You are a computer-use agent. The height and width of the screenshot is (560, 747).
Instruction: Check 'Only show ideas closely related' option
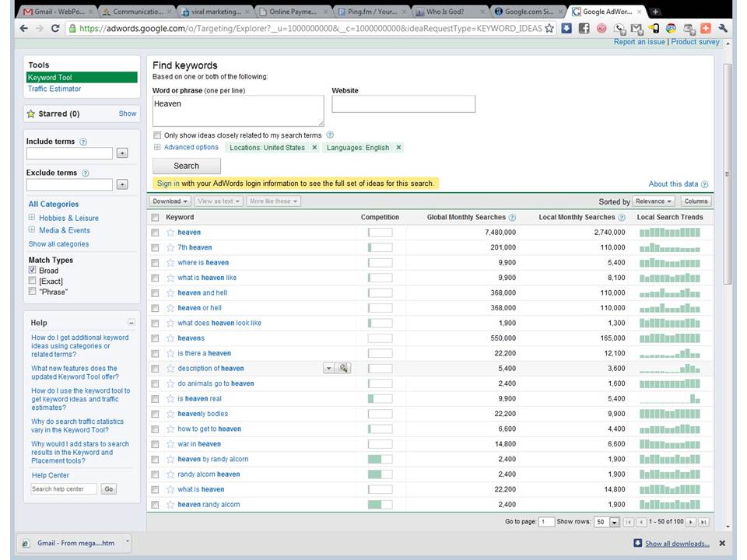click(x=158, y=135)
